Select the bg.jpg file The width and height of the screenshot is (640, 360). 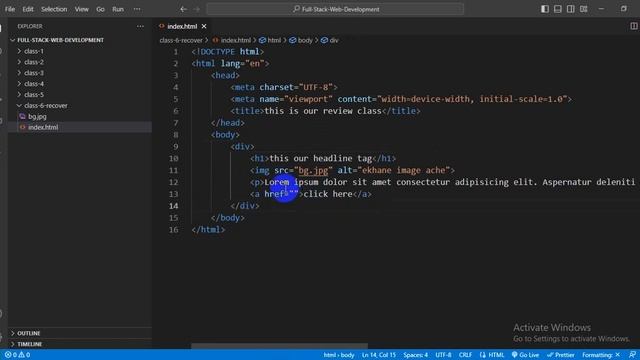tap(37, 116)
